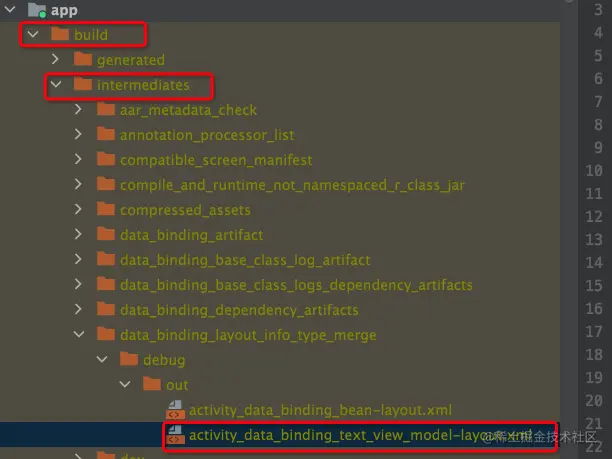Screen dimensions: 612x459
Task: Collapse data_binding_layout_info_type_merge chevron
Action: (79, 334)
